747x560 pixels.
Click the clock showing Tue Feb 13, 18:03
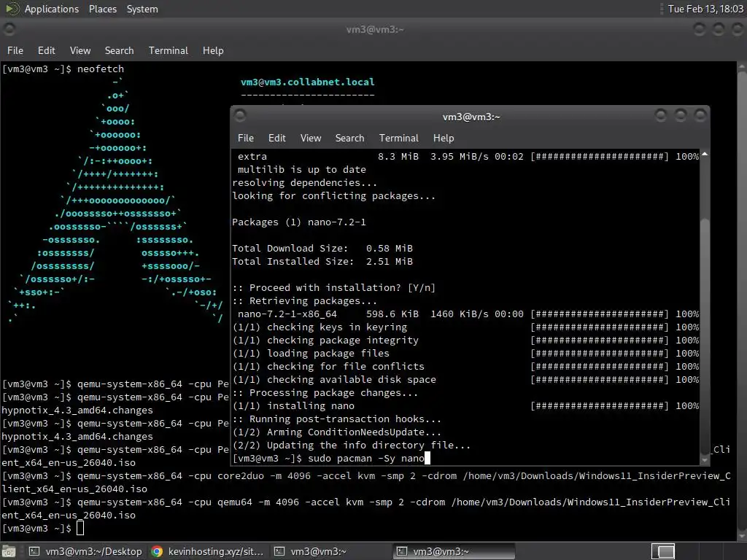point(705,9)
